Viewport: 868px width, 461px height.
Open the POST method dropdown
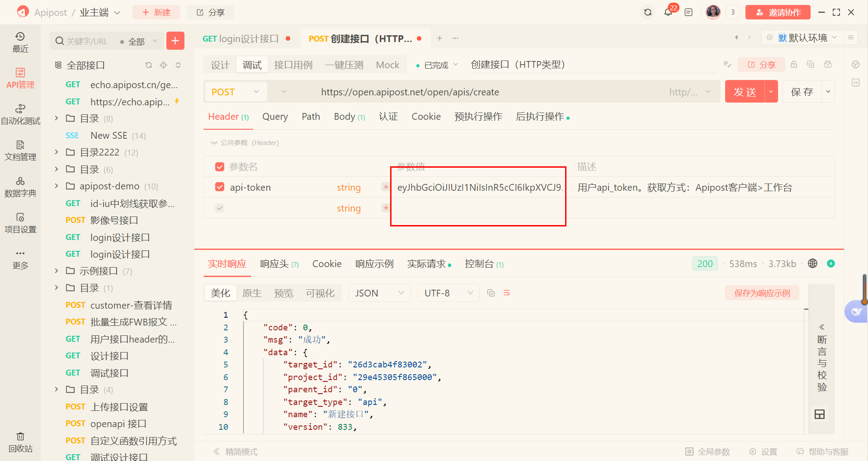tap(235, 92)
